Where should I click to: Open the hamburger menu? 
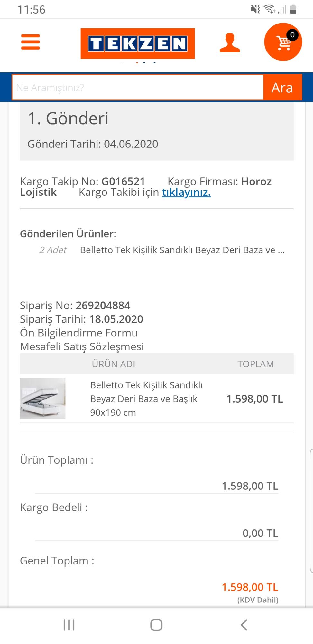point(30,42)
